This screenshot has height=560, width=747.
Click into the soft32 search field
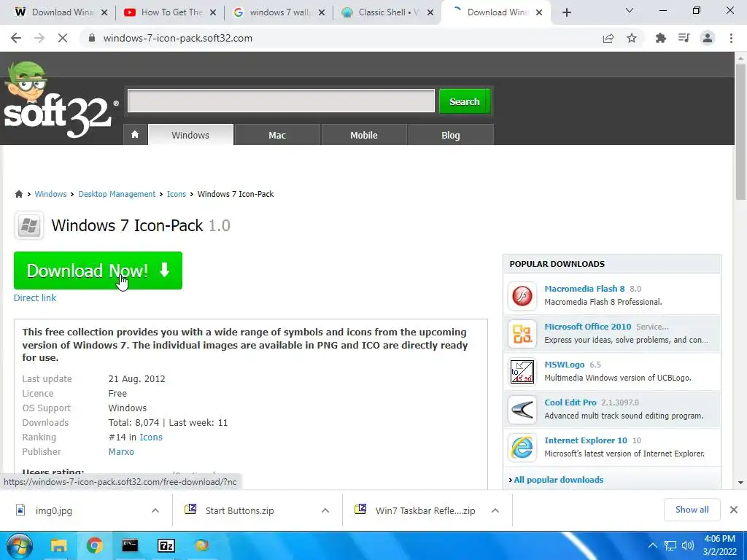[x=281, y=101]
